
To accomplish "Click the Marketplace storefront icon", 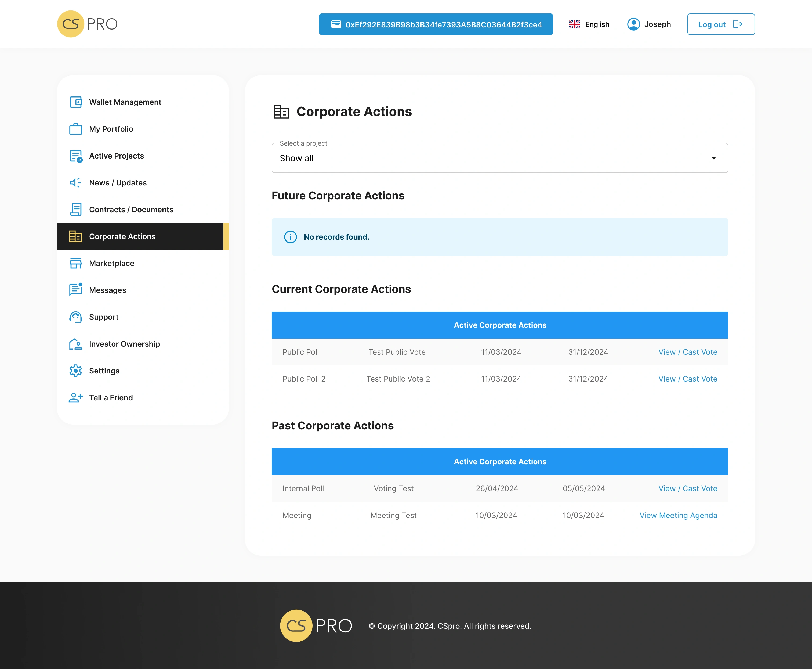I will (x=76, y=263).
